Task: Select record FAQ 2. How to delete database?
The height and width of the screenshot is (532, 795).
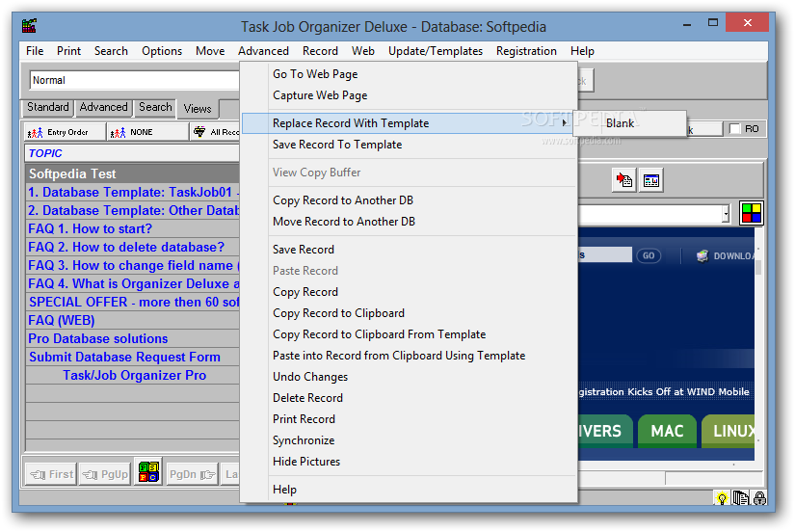Action: 132,247
